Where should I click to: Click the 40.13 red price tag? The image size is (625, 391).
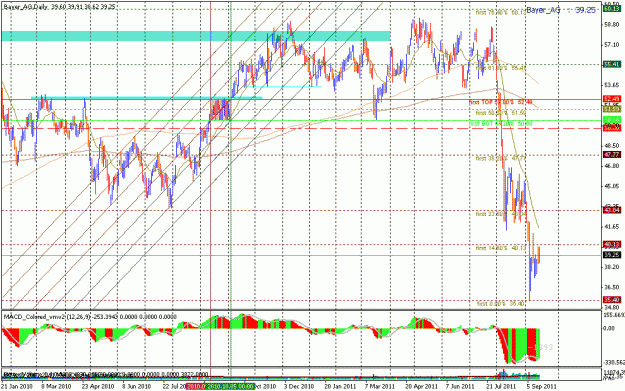point(612,244)
